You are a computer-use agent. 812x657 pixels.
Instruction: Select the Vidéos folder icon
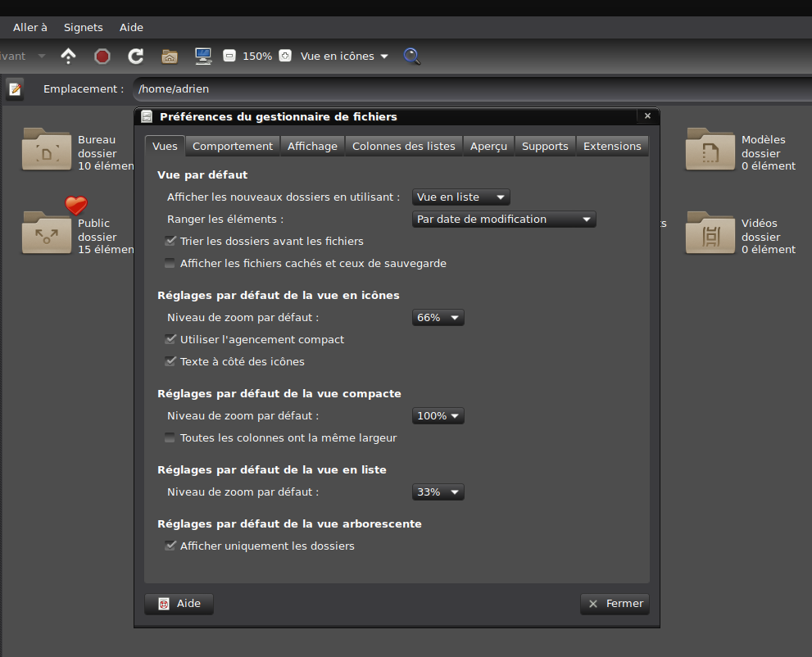[710, 233]
